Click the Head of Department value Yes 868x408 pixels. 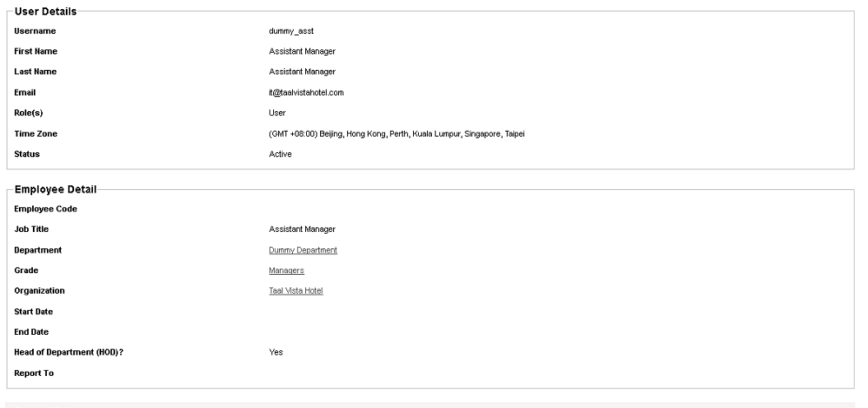click(276, 353)
